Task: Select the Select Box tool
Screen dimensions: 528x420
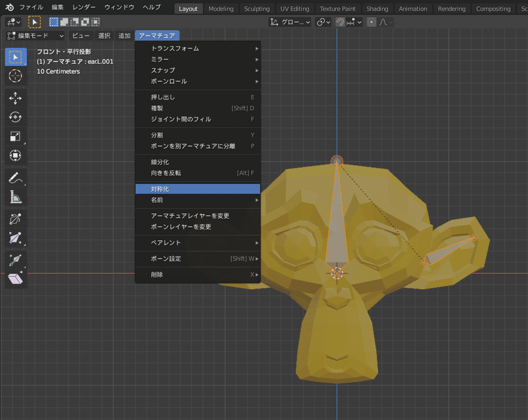Action: tap(15, 57)
